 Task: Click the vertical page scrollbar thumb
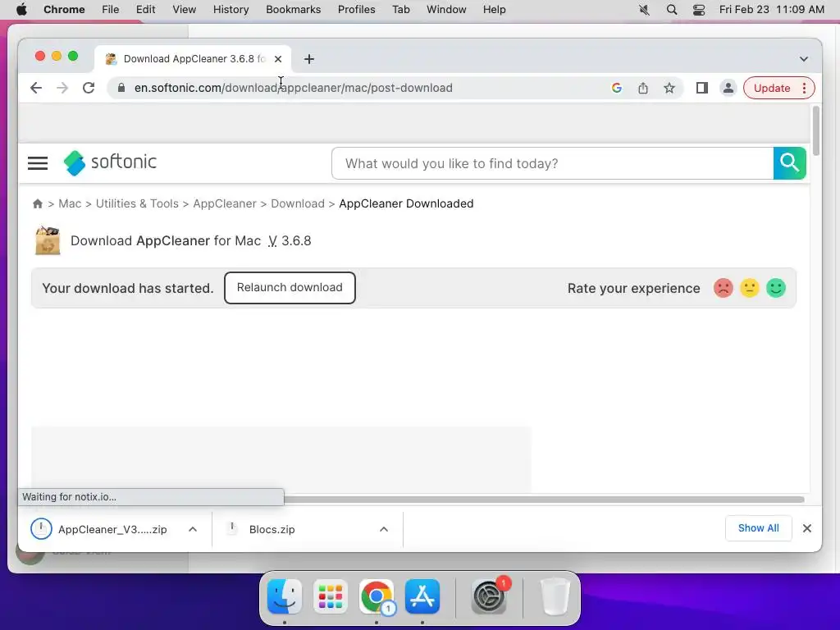click(816, 131)
